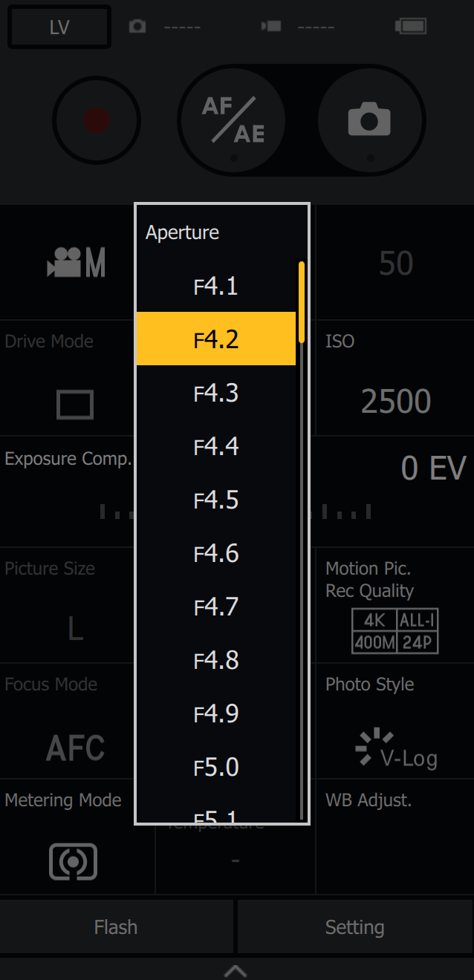Open the V-Log Photo Style icon

pyautogui.click(x=395, y=748)
